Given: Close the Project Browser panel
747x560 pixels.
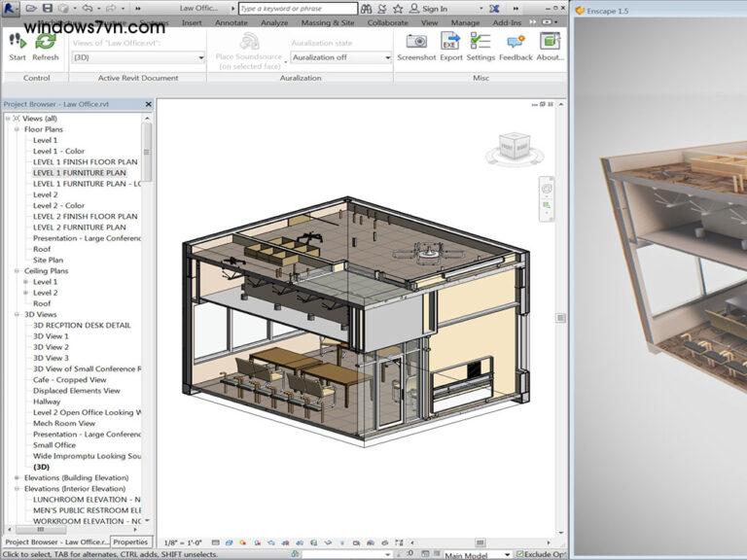Looking at the screenshot, I should click(x=148, y=104).
